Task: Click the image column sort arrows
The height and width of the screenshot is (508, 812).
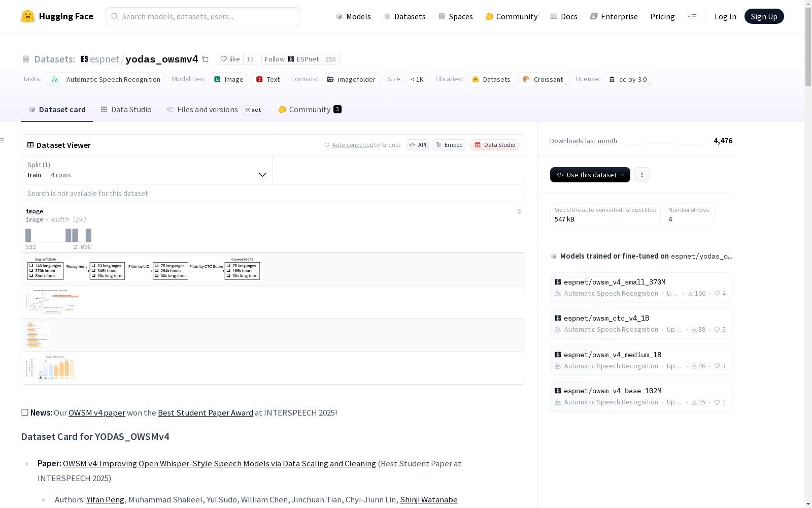Action: click(x=519, y=211)
